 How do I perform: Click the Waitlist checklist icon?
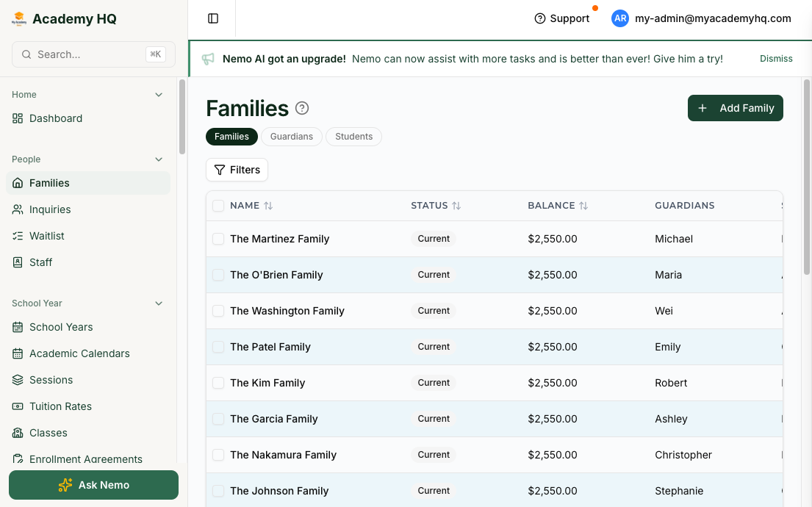(x=18, y=236)
